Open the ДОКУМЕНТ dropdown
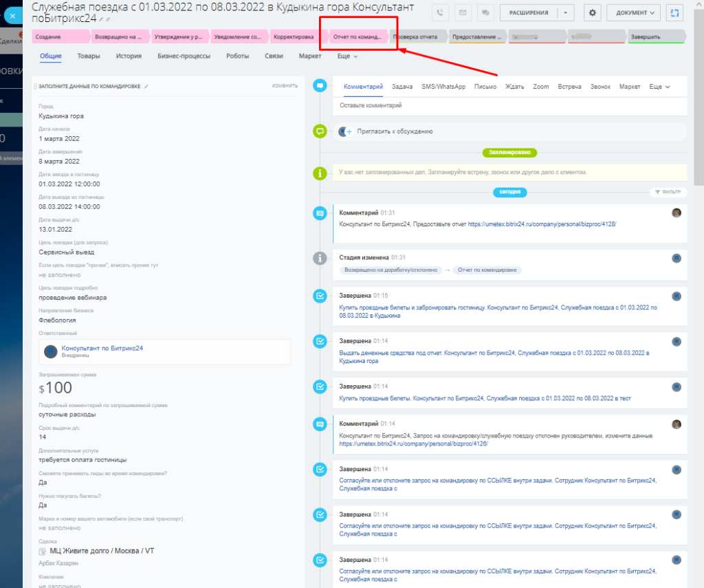Viewport: 704px width, 588px height. click(x=633, y=12)
